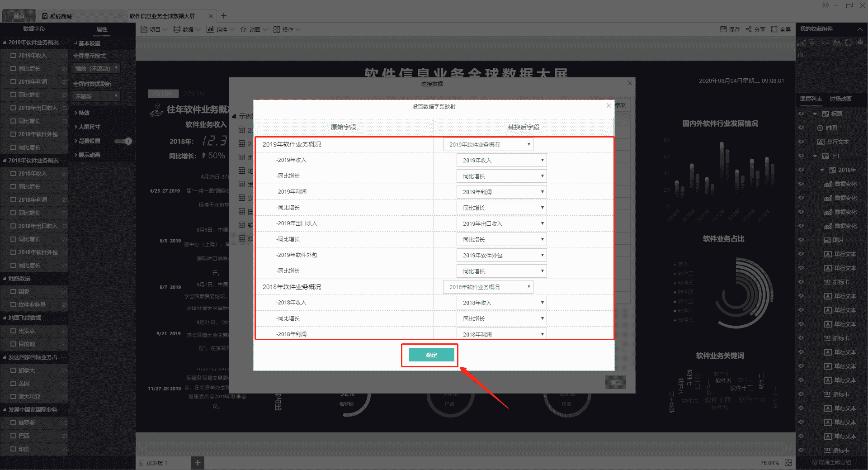Hide the 时间 layer with its eye icon
This screenshot has height=470, width=868.
pos(801,128)
